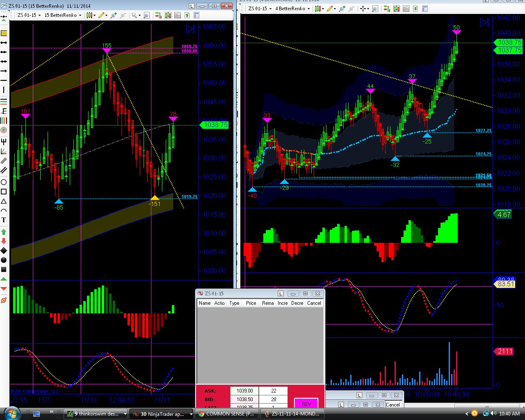The height and width of the screenshot is (420, 525).
Task: Switch to COMMON SENSE Chrome taskbar window
Action: coord(227,414)
